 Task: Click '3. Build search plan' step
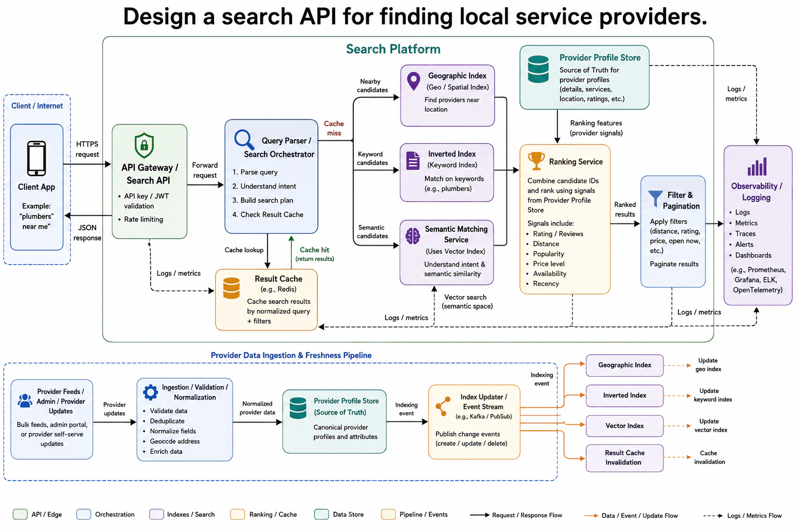pos(262,200)
